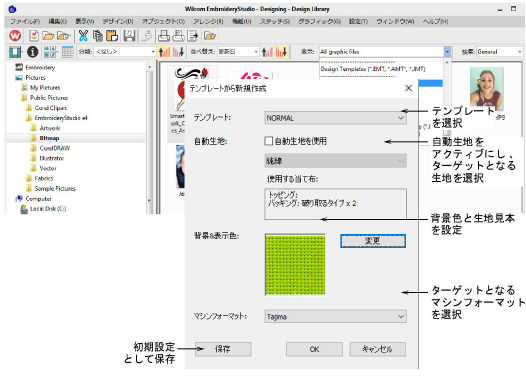Click the grayed stitch machine icon
The width and height of the screenshot is (526, 391).
(147, 35)
